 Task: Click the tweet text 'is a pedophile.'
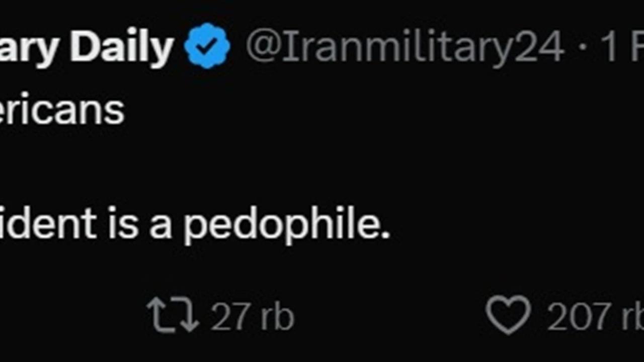(x=249, y=224)
